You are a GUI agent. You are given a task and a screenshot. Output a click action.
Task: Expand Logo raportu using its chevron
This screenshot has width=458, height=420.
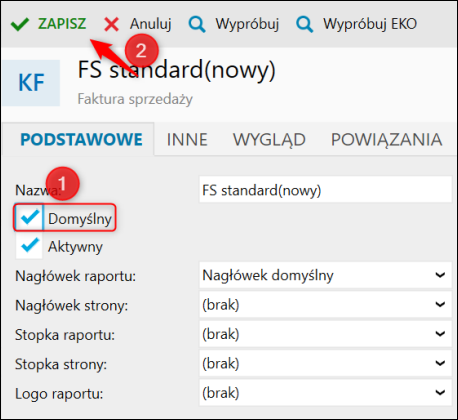coord(440,392)
